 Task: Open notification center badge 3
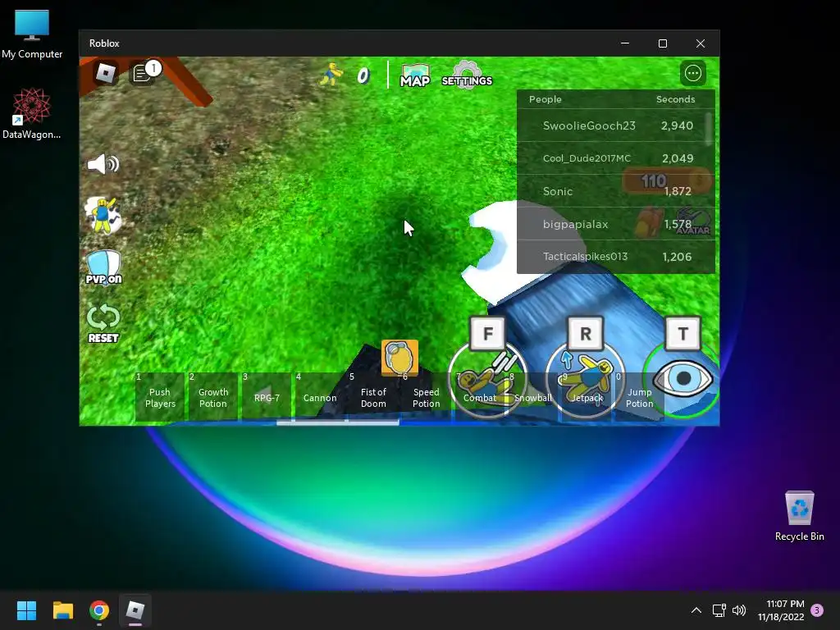tap(817, 610)
